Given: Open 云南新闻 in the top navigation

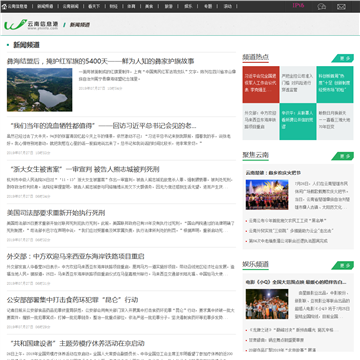Looking at the screenshot, I should [x=71, y=6].
